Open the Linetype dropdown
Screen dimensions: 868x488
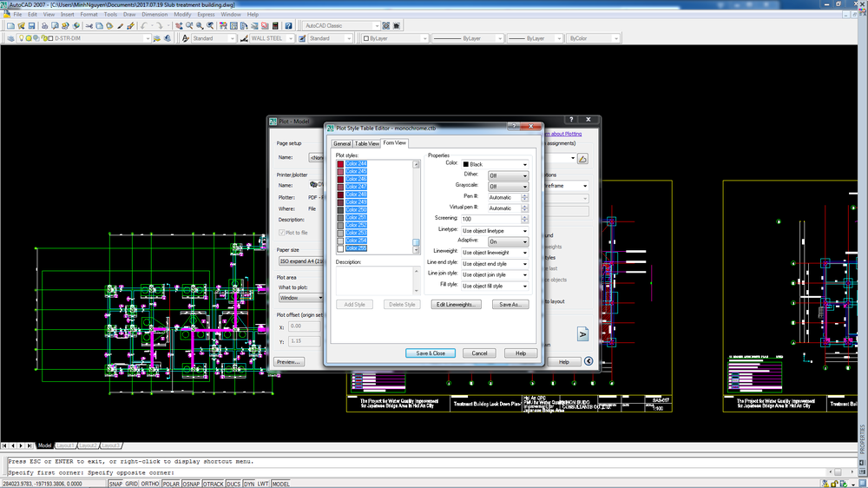click(495, 230)
